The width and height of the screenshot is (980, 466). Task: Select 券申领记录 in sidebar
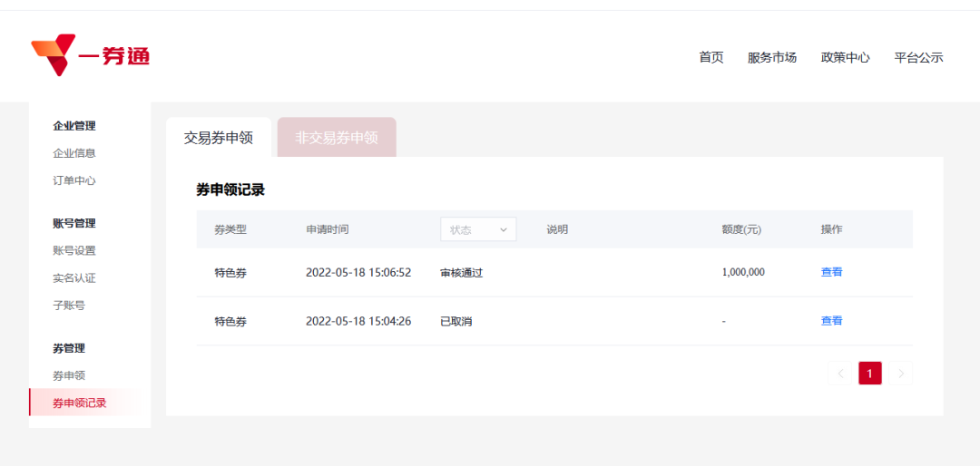click(x=80, y=403)
